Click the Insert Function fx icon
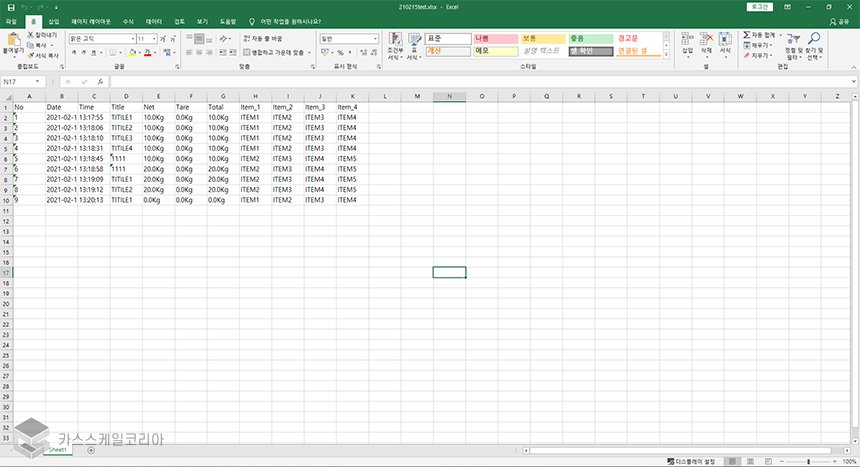This screenshot has width=860, height=467. coord(101,82)
